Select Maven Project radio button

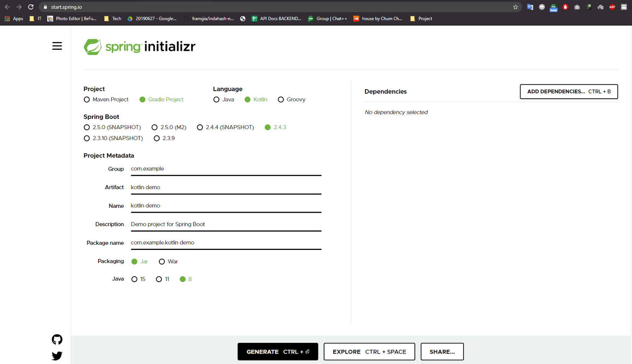pyautogui.click(x=87, y=100)
